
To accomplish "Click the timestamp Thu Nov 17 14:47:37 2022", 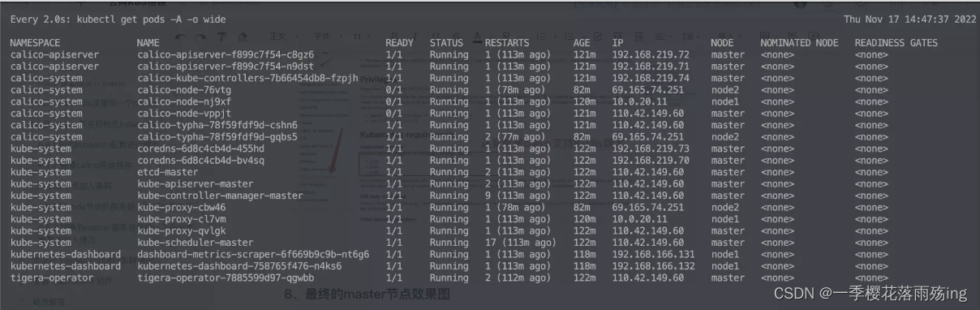I will click(x=909, y=19).
